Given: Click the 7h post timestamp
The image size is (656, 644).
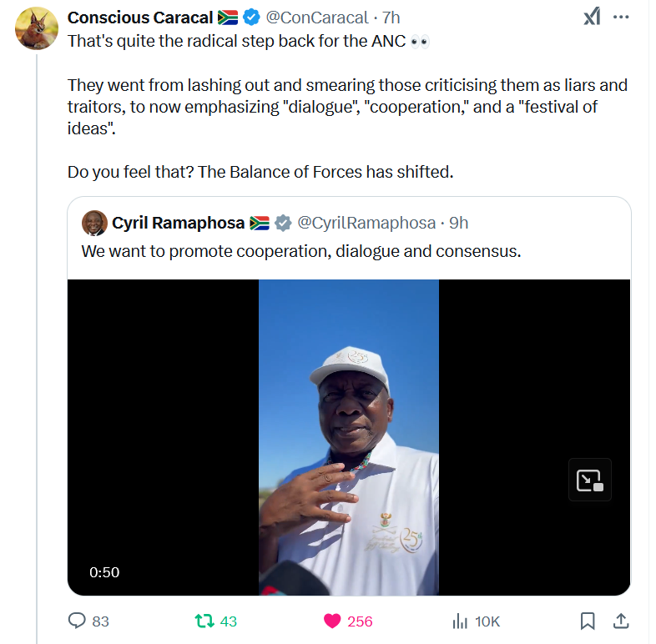Looking at the screenshot, I should [x=391, y=18].
